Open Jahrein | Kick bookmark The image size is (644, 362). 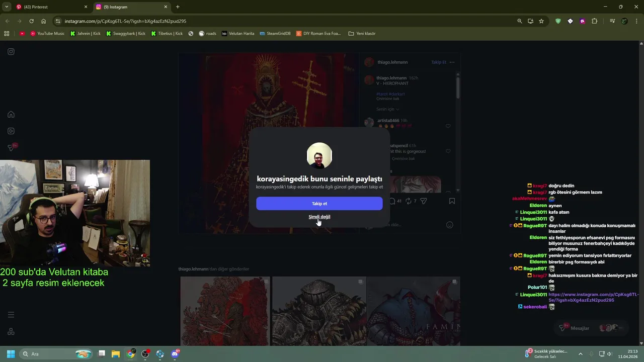85,33
